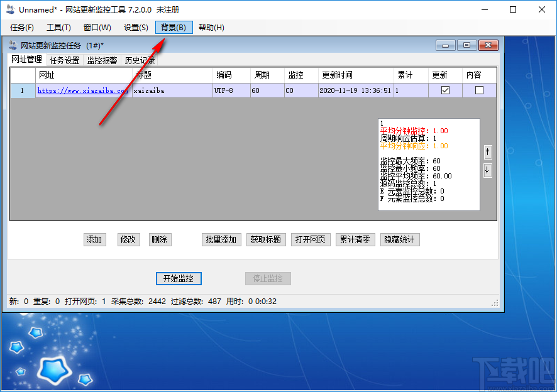Screen dimensions: 557x392
Task: Click the up arrow beside the statistics panel
Action: tap(487, 151)
